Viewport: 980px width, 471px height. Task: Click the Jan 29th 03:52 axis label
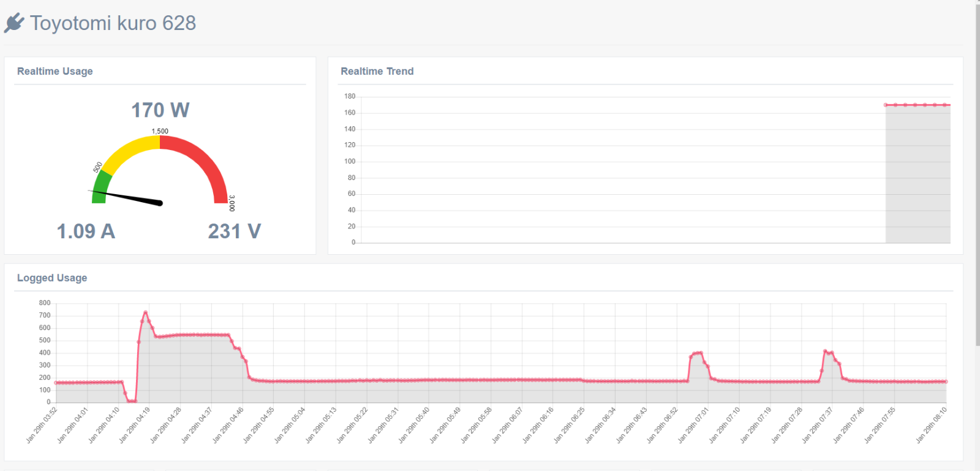point(42,425)
